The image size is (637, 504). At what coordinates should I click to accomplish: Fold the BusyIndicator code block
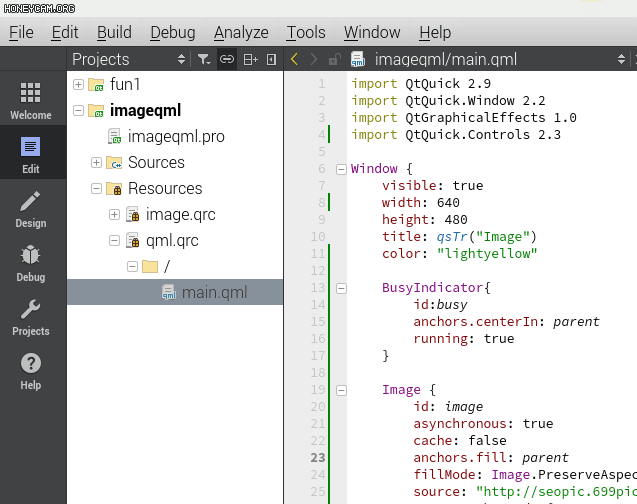click(341, 288)
